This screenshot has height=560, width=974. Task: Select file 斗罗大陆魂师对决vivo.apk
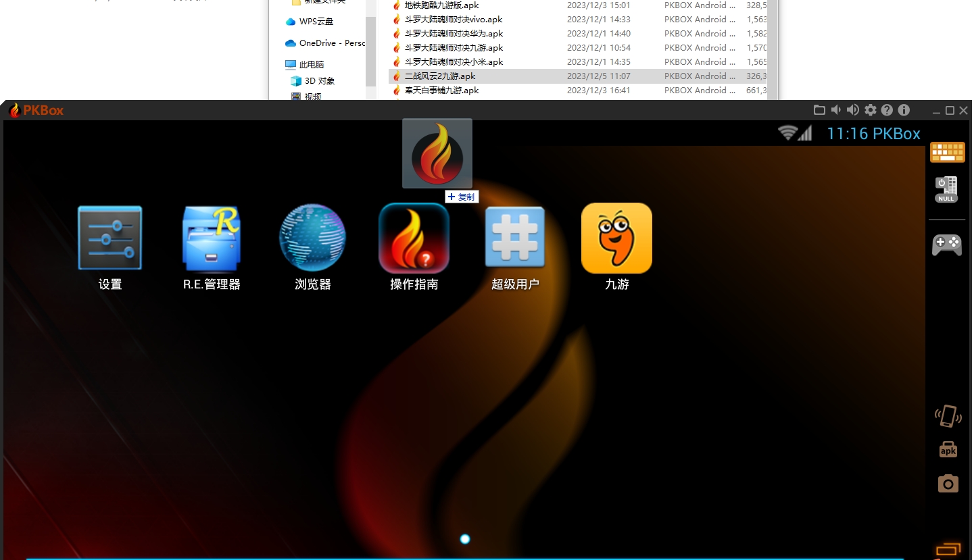[x=454, y=20]
